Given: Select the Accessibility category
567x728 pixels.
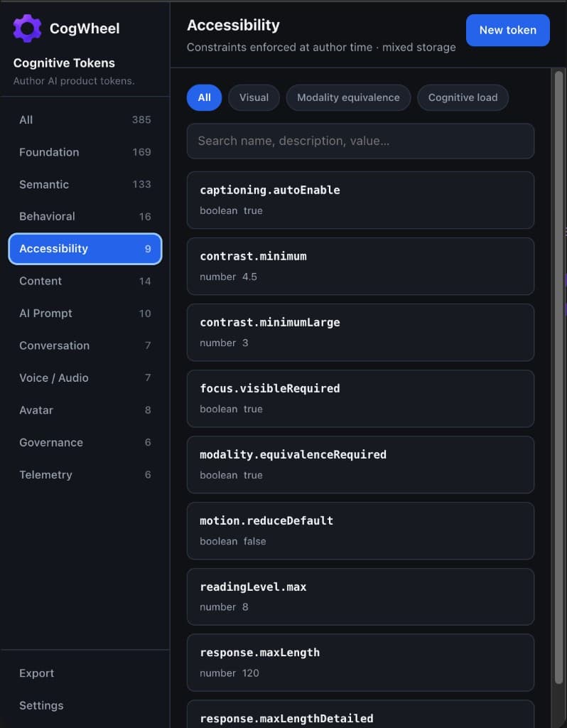Looking at the screenshot, I should (85, 249).
